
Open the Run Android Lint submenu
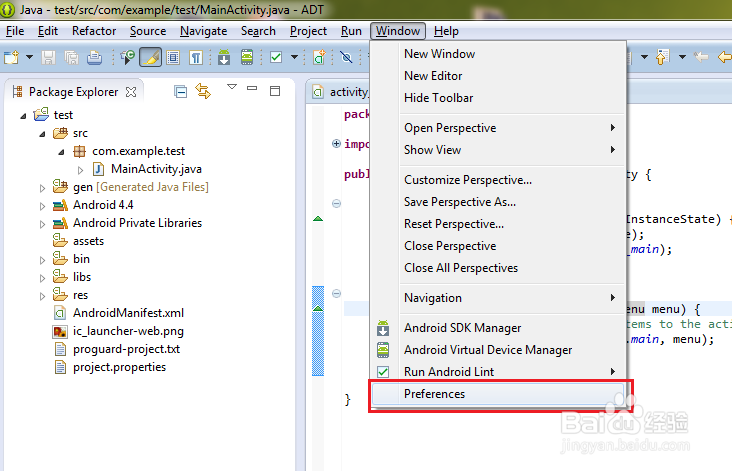[498, 372]
